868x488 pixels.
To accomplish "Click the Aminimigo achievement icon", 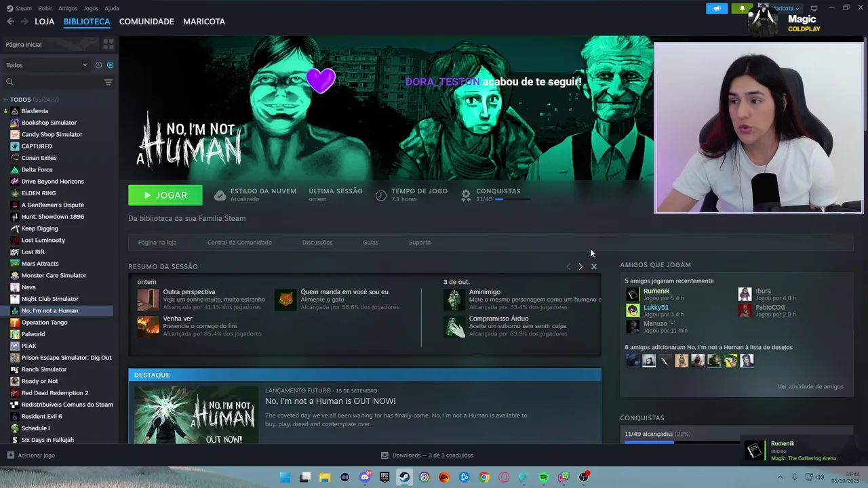I will (x=454, y=300).
